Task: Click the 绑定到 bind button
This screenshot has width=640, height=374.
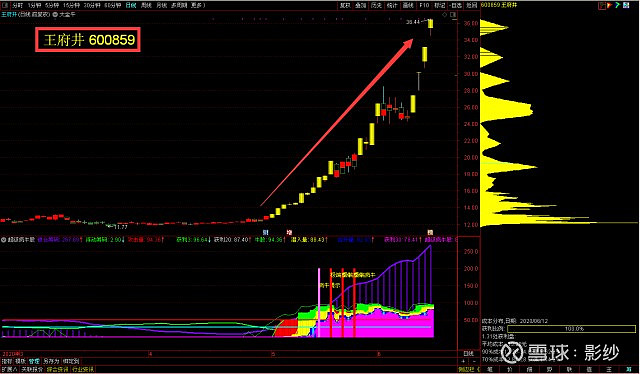Action: [71, 361]
